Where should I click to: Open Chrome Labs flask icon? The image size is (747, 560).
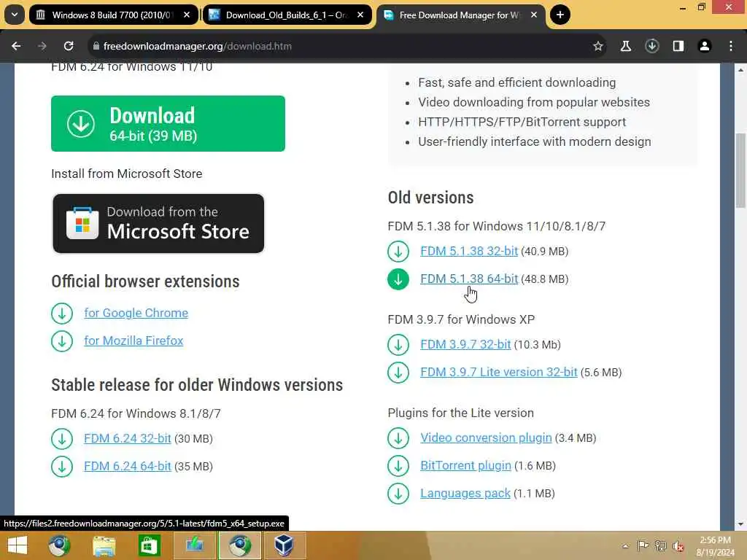(626, 46)
